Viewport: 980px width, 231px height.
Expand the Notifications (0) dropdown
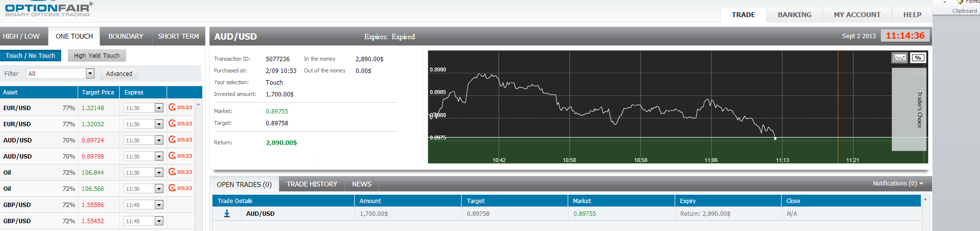pyautogui.click(x=898, y=184)
